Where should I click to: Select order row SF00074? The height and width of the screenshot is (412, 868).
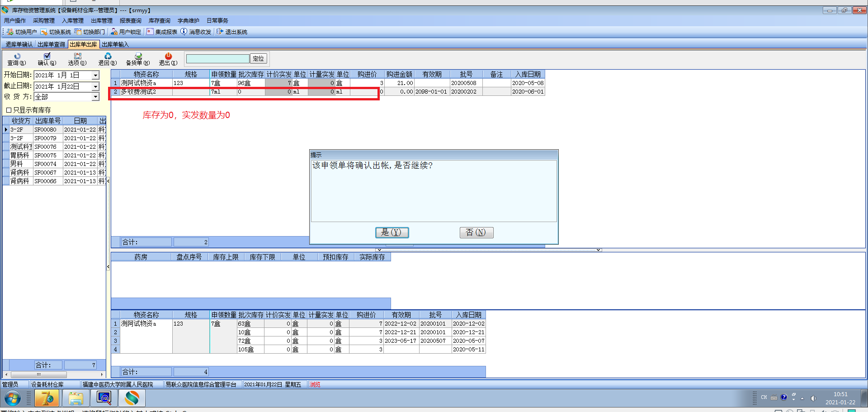pos(54,164)
